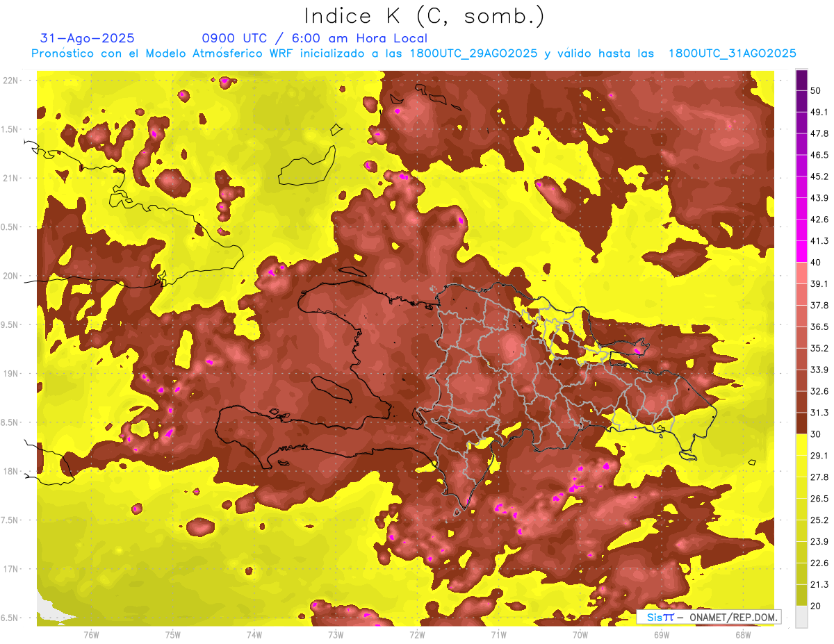Click the "Indice K (C, somb.)" title
Screen dimensions: 834x644
(425, 17)
